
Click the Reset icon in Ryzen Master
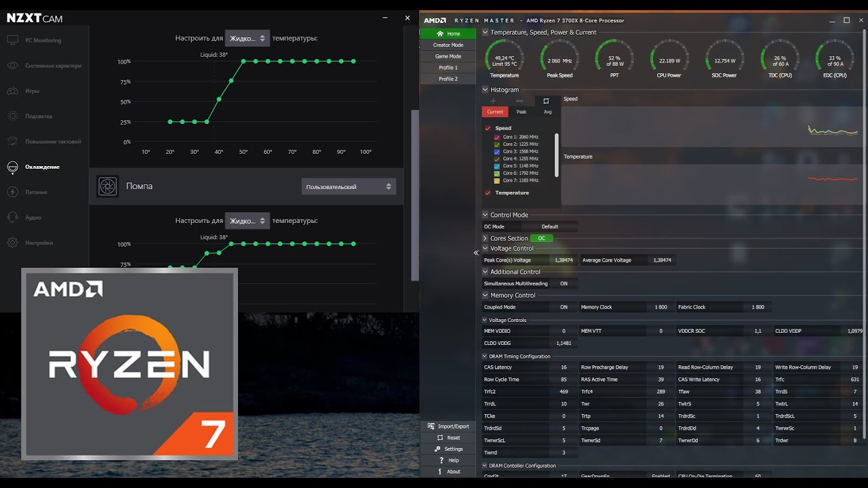coord(440,438)
